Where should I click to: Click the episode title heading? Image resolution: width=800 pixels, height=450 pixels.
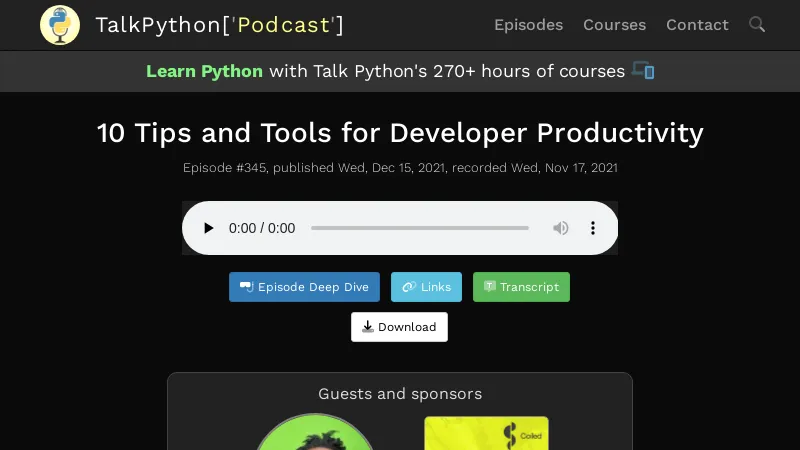coord(400,133)
